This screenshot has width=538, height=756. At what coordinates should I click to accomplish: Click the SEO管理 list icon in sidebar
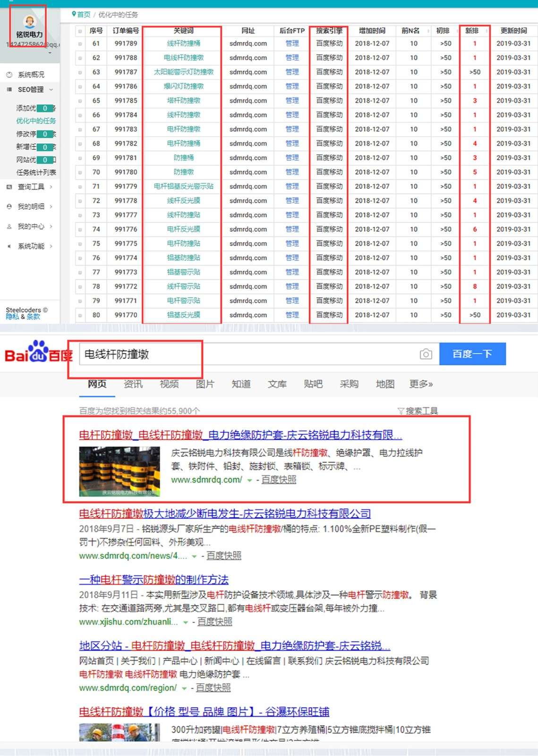tap(9, 89)
